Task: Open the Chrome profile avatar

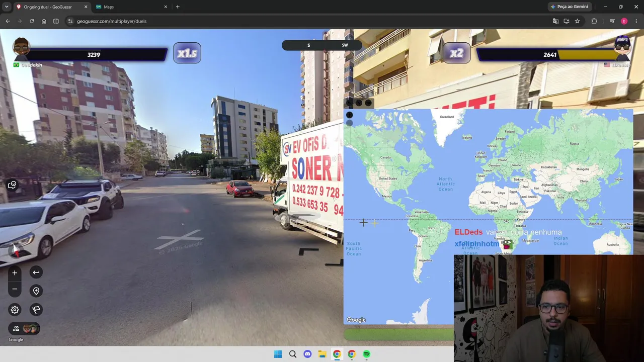Action: (624, 21)
